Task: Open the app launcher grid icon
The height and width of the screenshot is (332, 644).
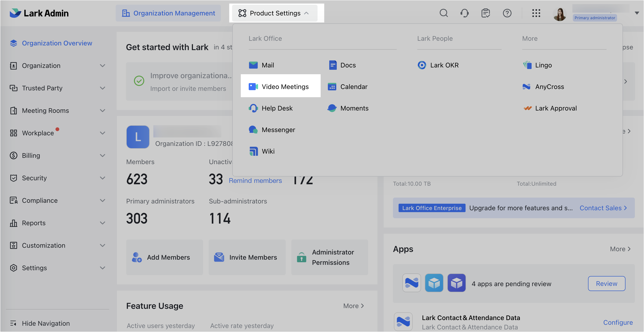Action: click(x=536, y=13)
